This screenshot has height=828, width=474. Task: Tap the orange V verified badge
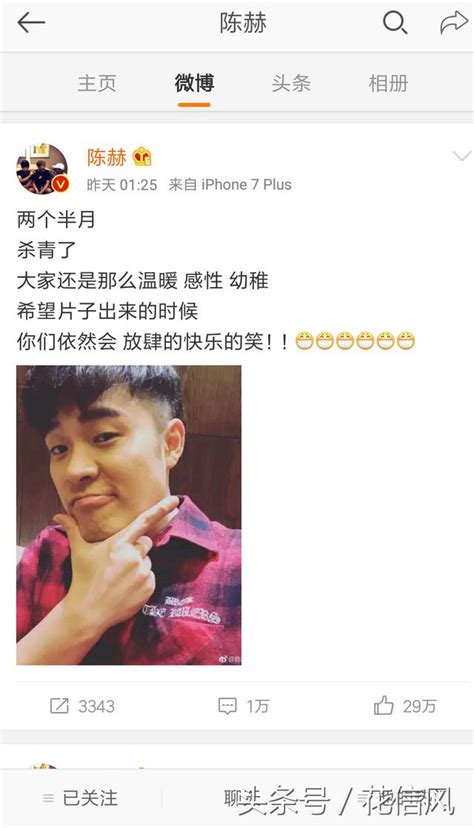click(61, 184)
